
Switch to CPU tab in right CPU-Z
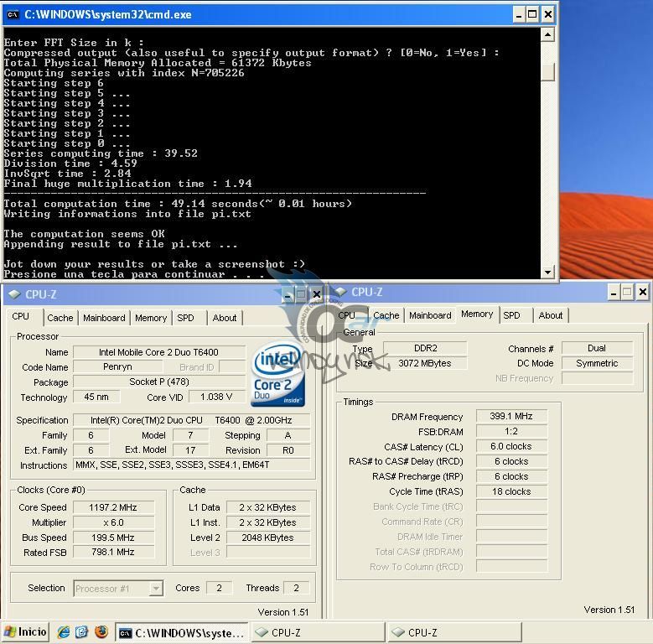click(x=346, y=315)
